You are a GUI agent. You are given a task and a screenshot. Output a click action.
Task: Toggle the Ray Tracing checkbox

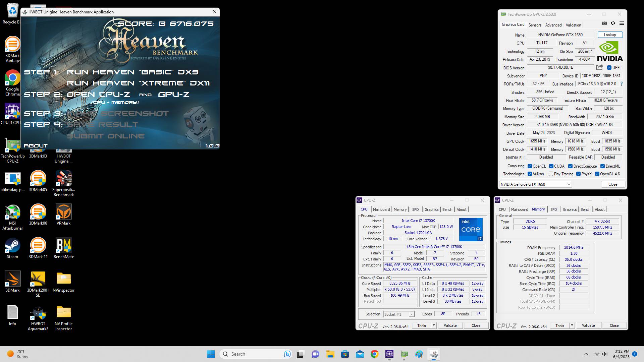551,174
